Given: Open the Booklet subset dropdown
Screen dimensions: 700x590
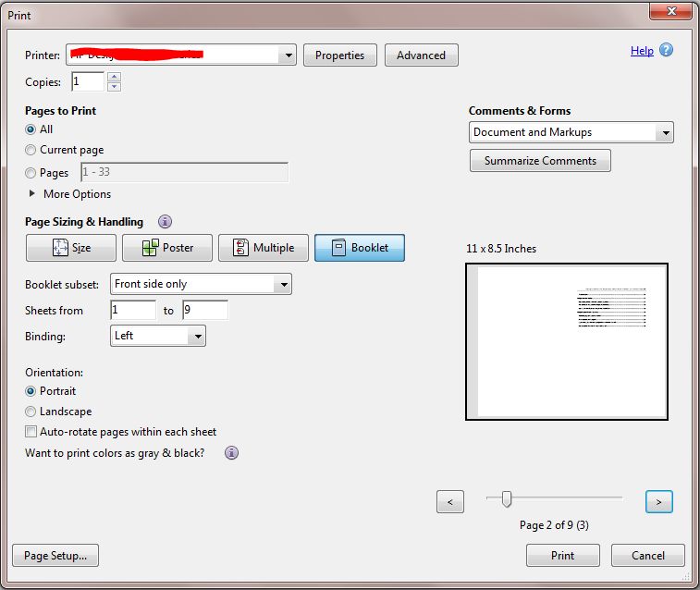Looking at the screenshot, I should click(201, 284).
